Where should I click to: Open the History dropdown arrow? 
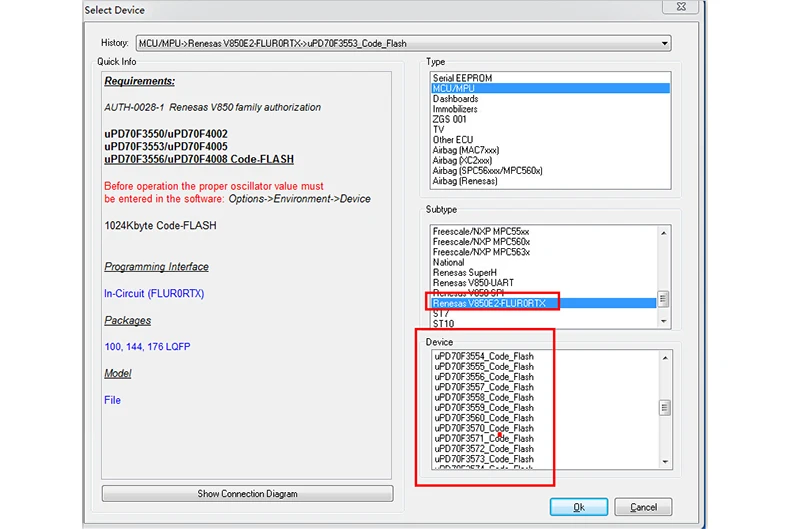(x=665, y=43)
